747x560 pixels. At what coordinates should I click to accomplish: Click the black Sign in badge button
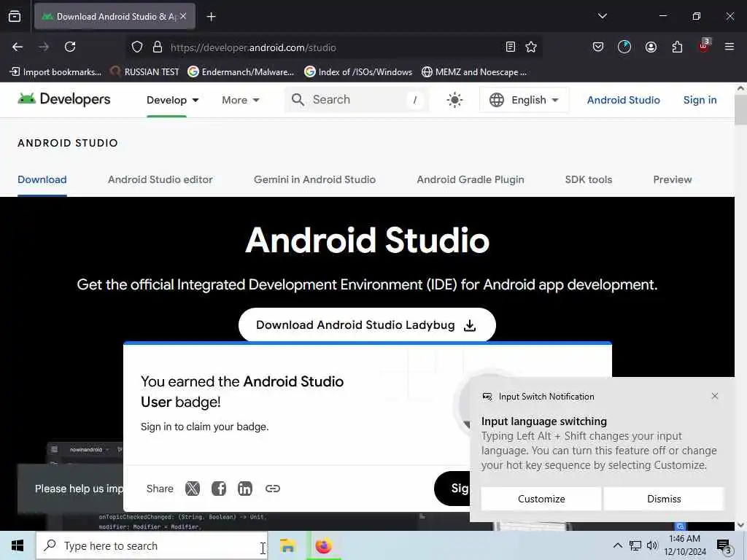[x=452, y=489]
